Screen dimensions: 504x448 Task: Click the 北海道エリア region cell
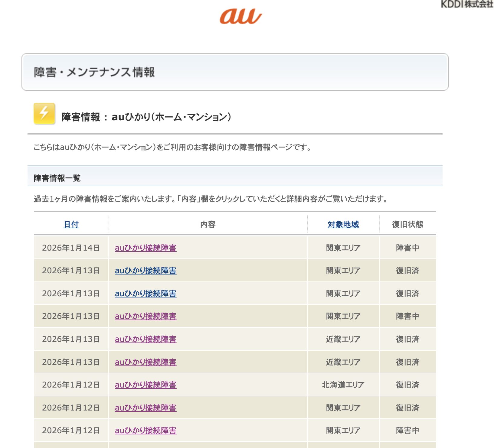(343, 385)
